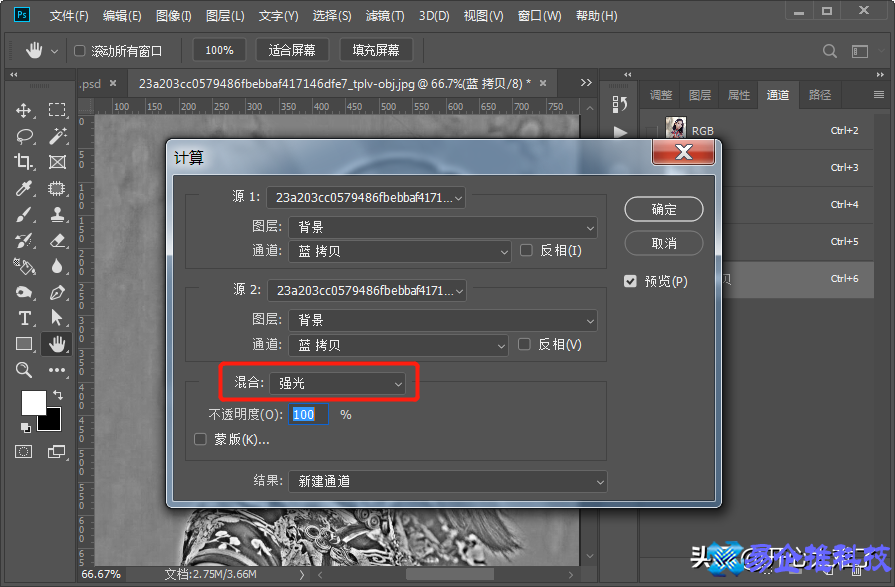895x587 pixels.
Task: Disable the 预览(P) checkbox
Action: click(x=629, y=281)
